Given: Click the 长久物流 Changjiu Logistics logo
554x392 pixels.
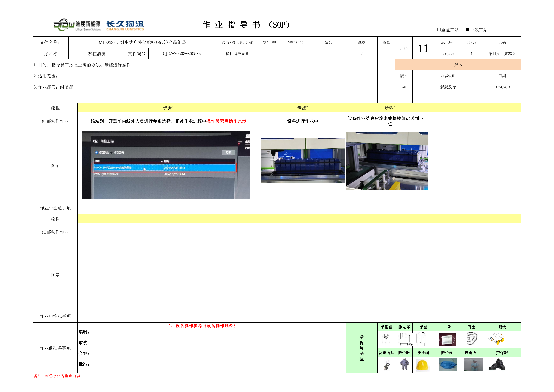Looking at the screenshot, I should (125, 25).
